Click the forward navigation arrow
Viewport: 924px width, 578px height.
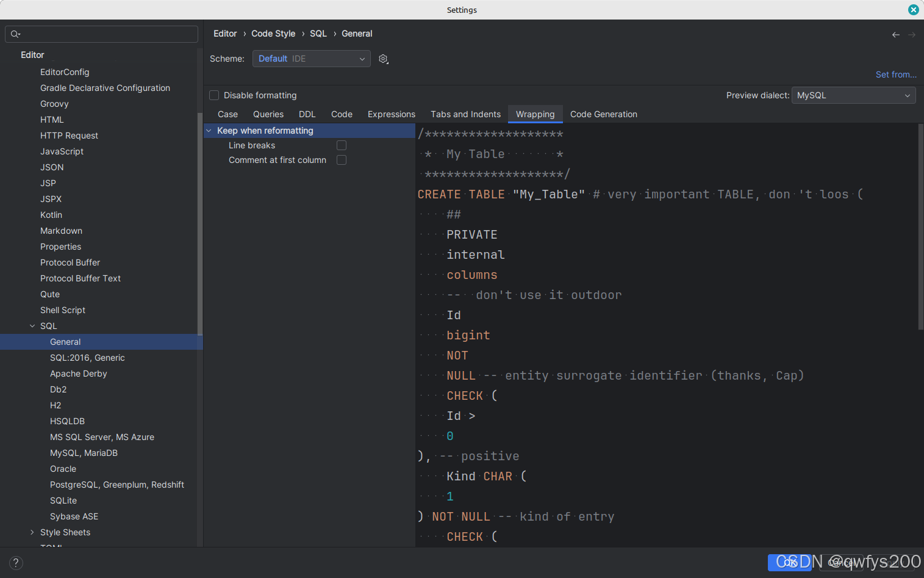point(912,35)
